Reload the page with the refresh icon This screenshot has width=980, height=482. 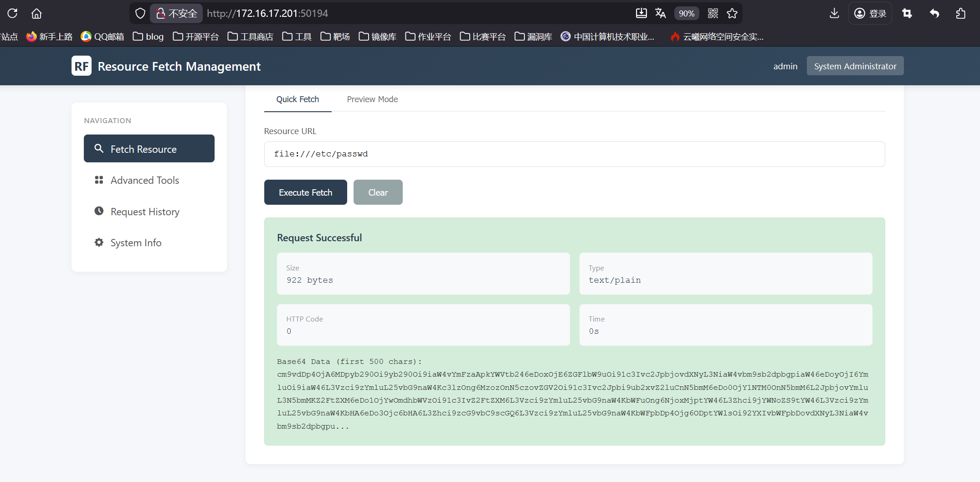point(12,13)
